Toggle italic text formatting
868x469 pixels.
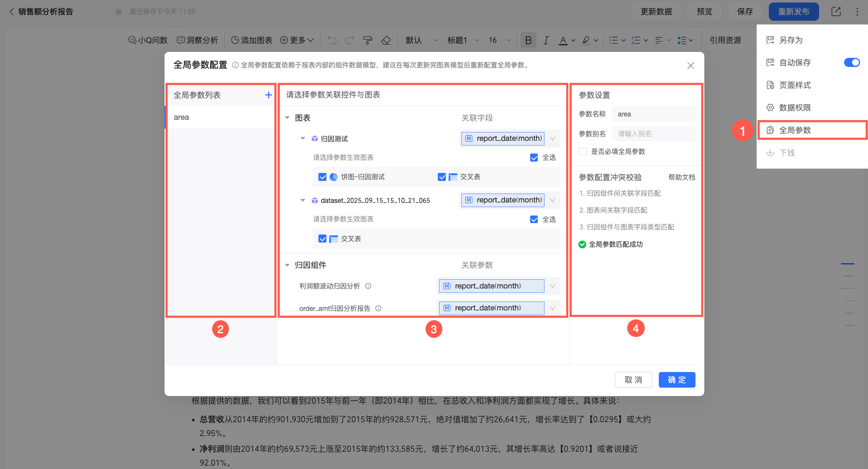tap(546, 40)
